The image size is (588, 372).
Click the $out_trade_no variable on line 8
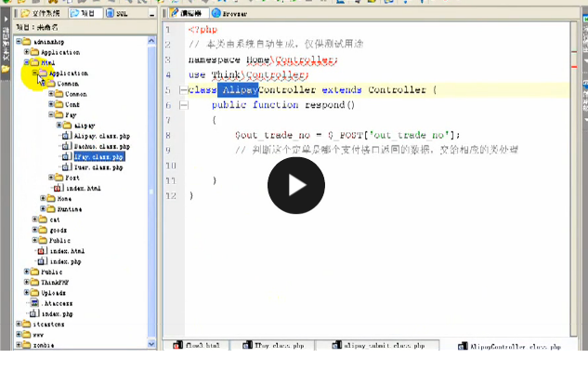click(272, 135)
